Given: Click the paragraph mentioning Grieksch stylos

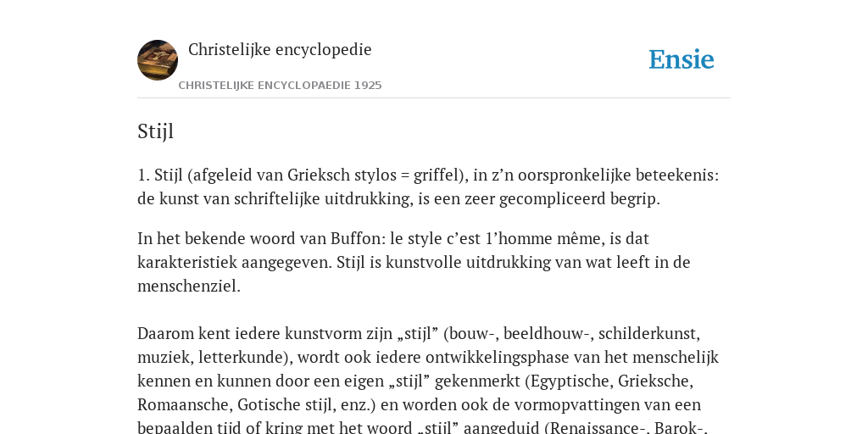Looking at the screenshot, I should pyautogui.click(x=428, y=186).
